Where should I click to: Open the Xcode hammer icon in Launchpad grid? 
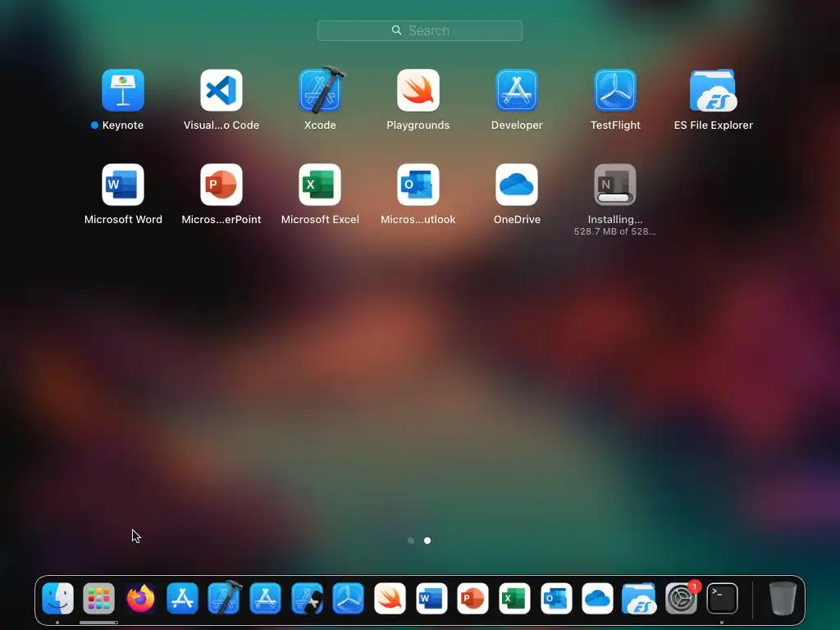[x=320, y=90]
